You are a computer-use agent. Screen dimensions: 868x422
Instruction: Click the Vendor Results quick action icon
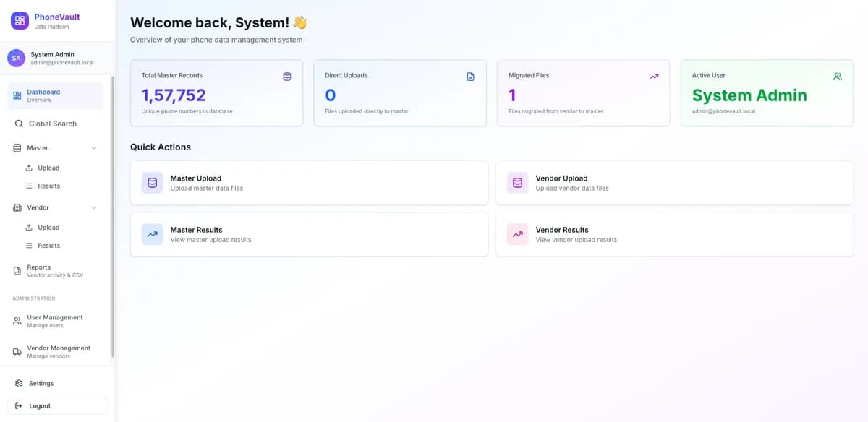tap(517, 234)
